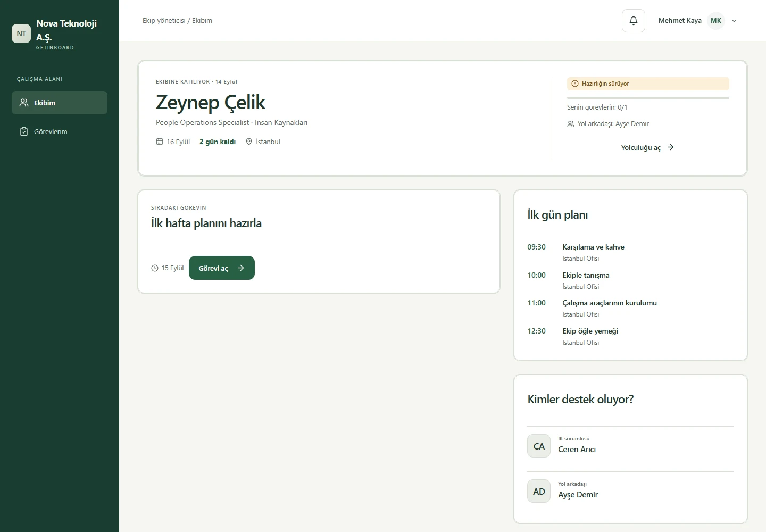Click the calendar icon by 16 Eylül
Screen dimensions: 766x532
click(x=160, y=142)
